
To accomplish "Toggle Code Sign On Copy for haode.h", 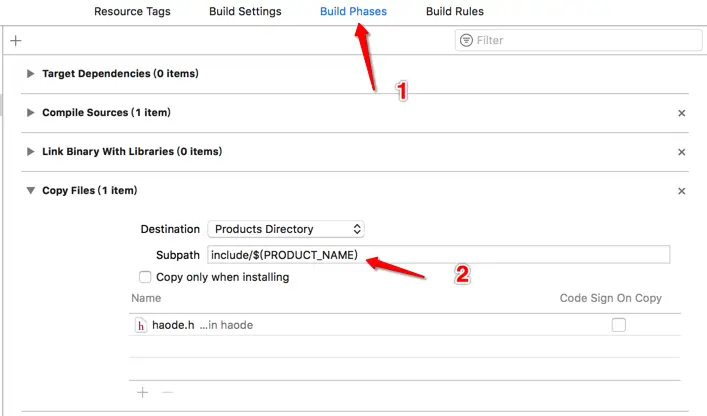I will click(619, 325).
